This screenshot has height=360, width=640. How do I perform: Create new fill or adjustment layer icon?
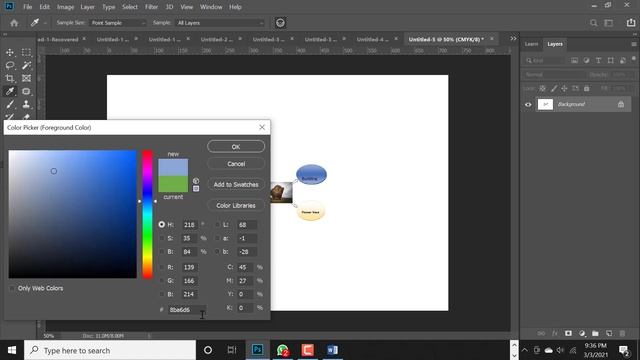(x=582, y=333)
